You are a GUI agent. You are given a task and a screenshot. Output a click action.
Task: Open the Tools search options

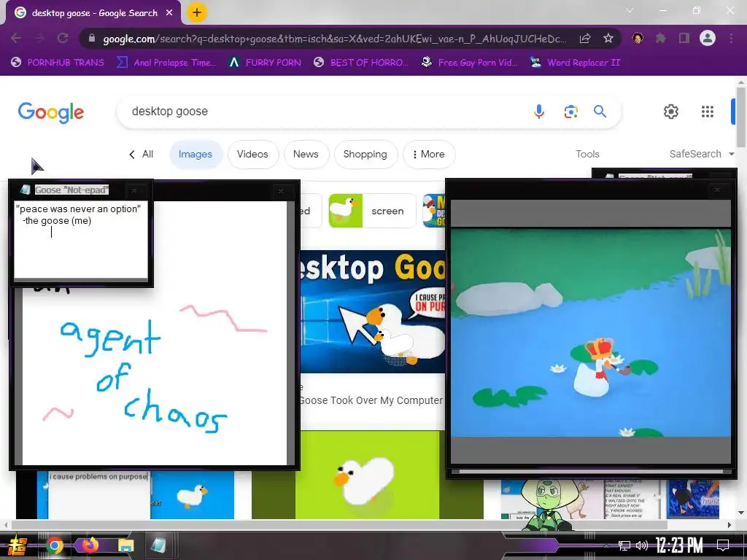[587, 154]
